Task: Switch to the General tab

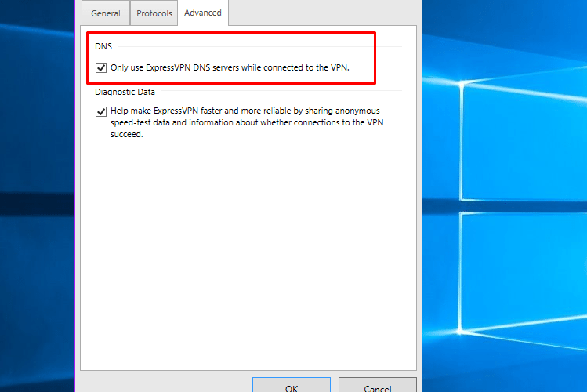Action: pyautogui.click(x=106, y=13)
